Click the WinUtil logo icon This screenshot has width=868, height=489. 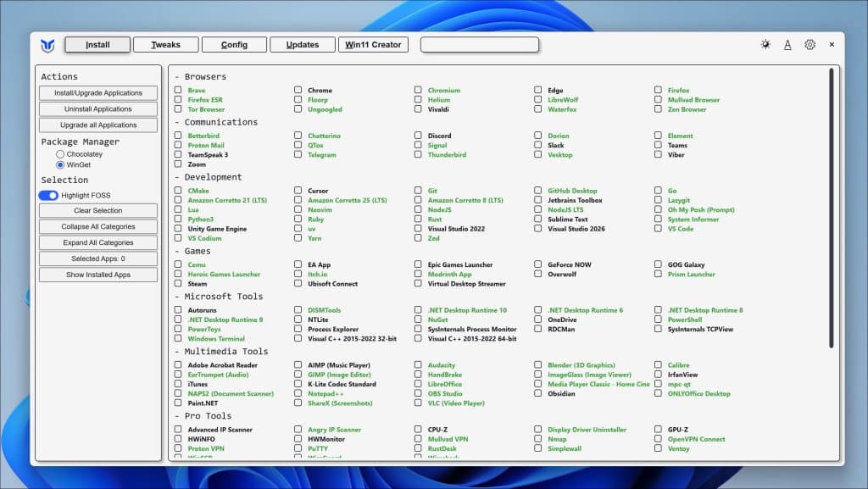click(47, 46)
